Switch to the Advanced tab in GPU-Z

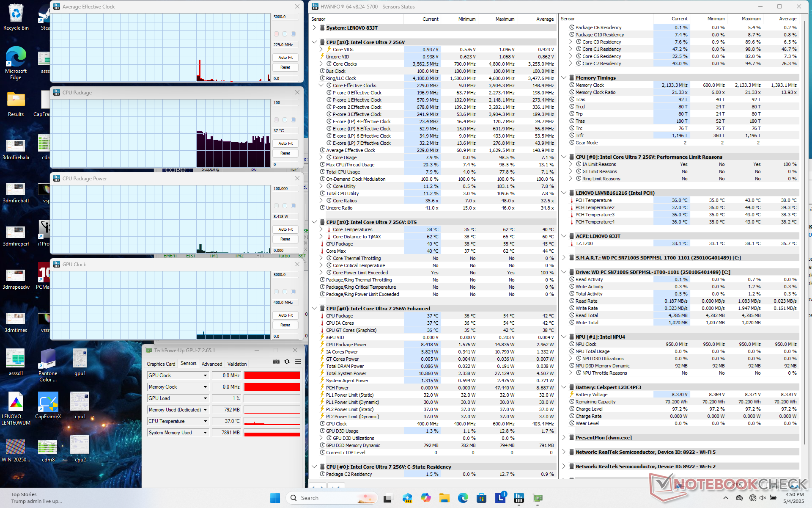211,364
